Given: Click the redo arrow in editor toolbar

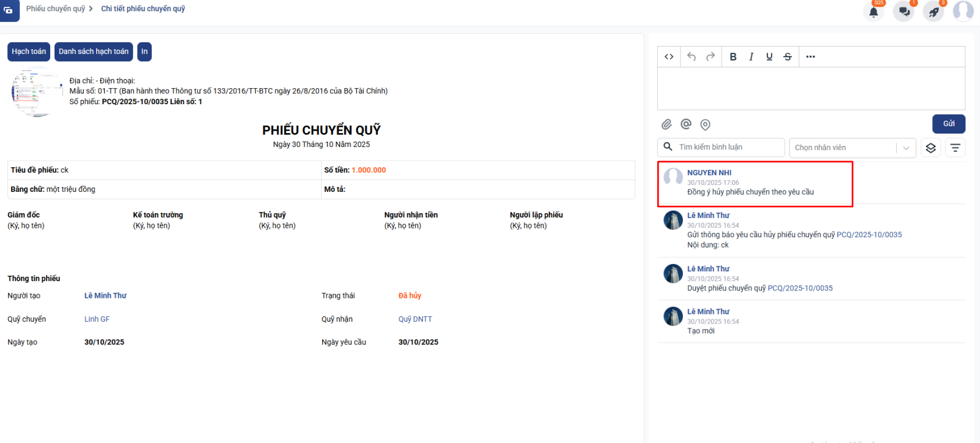Looking at the screenshot, I should (710, 57).
